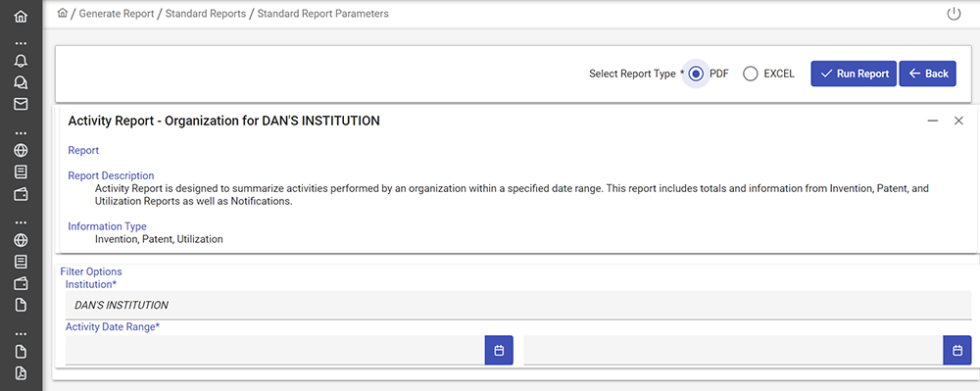Open the end date calendar picker
This screenshot has height=391, width=980.
coord(956,351)
